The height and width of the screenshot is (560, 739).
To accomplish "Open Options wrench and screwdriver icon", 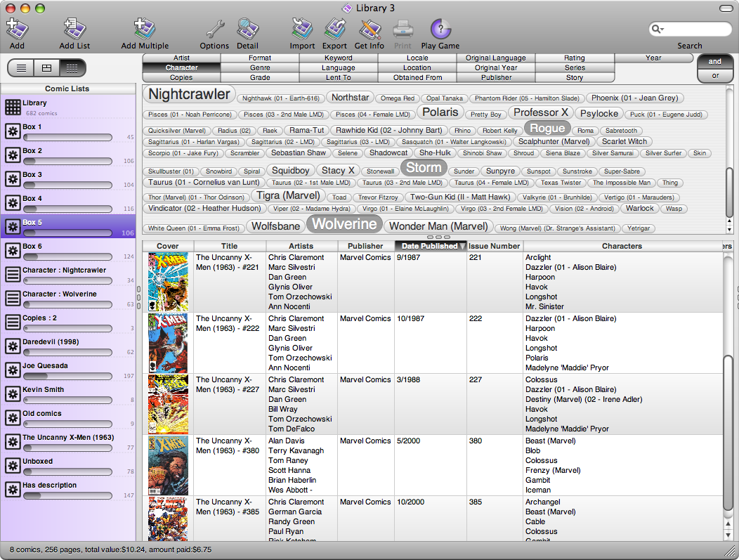I will click(214, 29).
